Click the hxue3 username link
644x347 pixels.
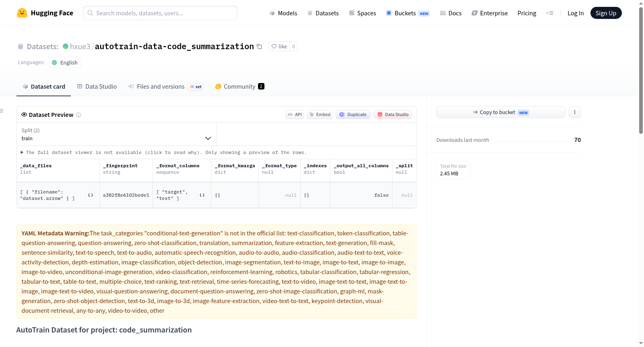80,46
